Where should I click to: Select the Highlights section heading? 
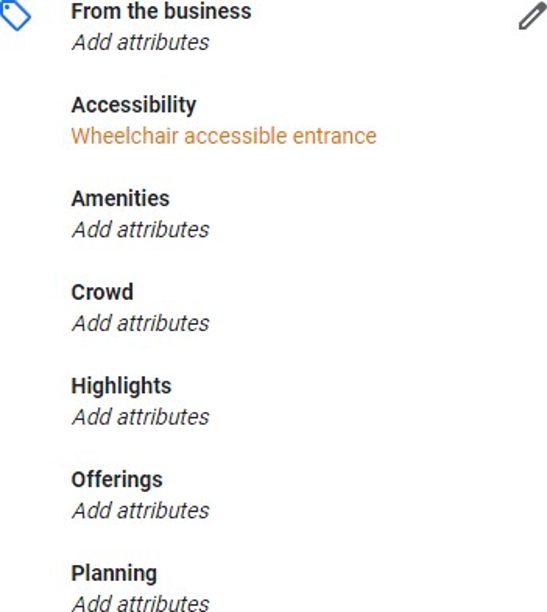click(x=121, y=386)
